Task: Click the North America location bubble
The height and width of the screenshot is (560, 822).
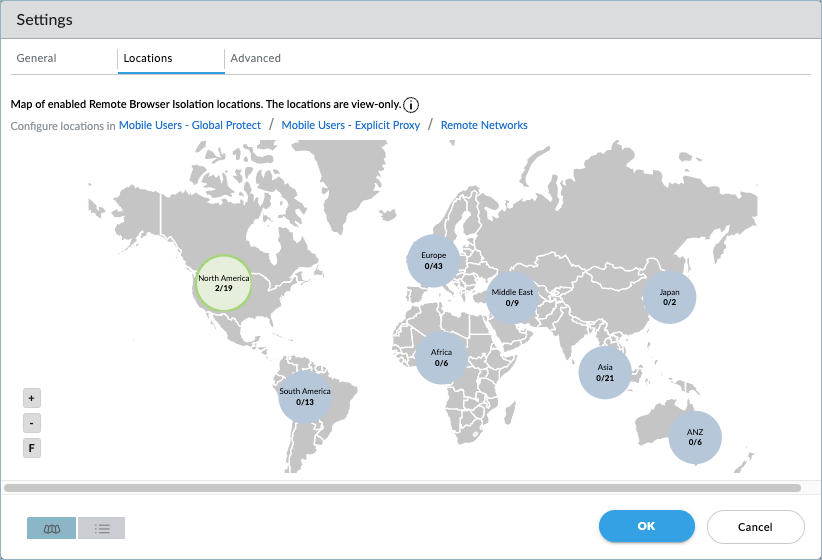Action: pos(222,283)
